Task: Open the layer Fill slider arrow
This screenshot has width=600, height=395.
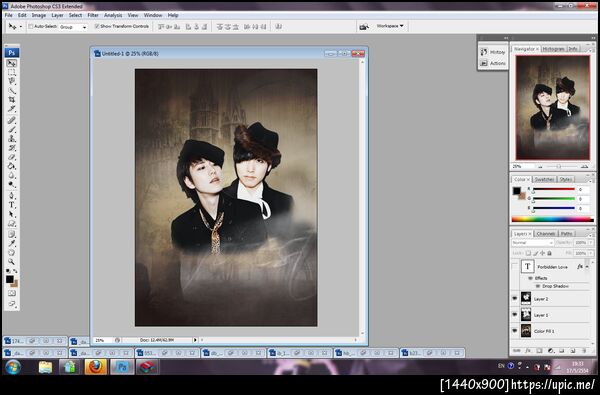Action: pyautogui.click(x=592, y=253)
